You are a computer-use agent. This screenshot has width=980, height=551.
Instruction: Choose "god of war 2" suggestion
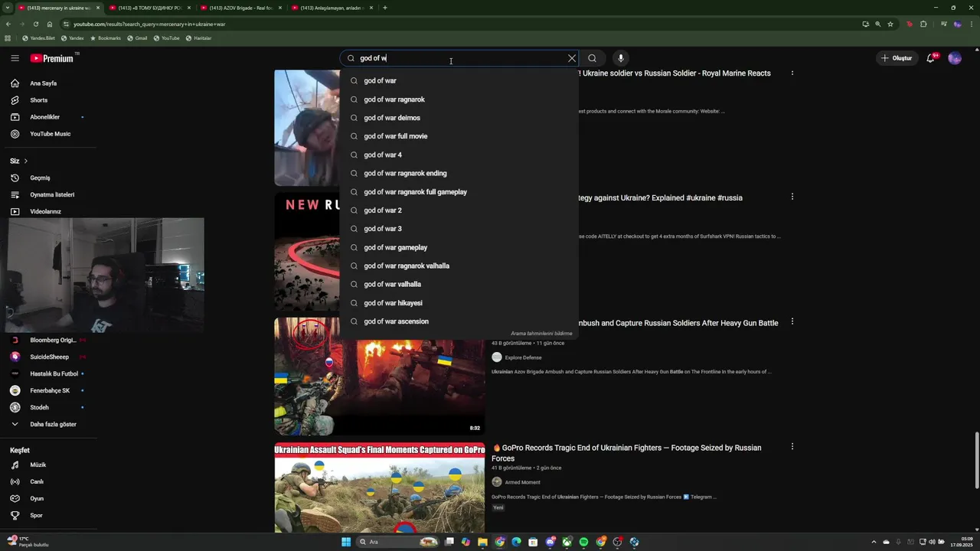(459, 210)
